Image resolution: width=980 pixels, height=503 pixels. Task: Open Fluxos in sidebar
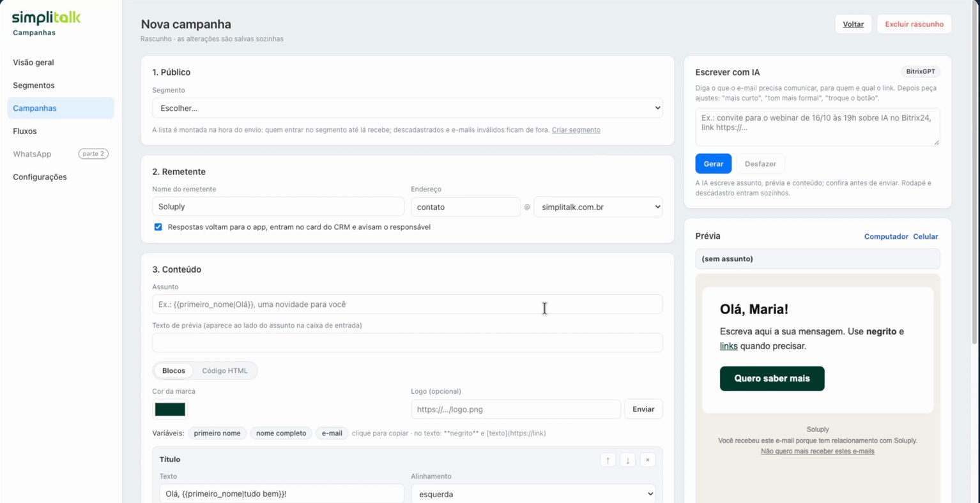[x=60, y=131]
